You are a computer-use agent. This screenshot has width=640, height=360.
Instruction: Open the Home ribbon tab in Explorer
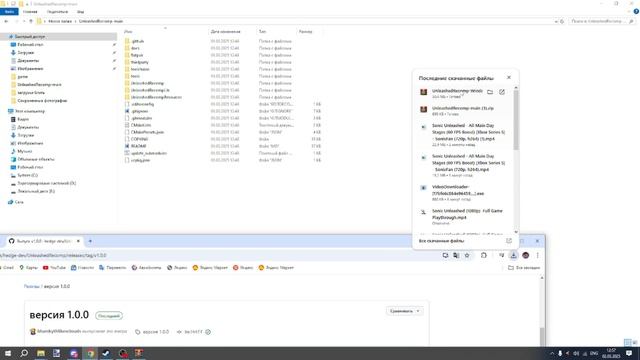(30, 12)
